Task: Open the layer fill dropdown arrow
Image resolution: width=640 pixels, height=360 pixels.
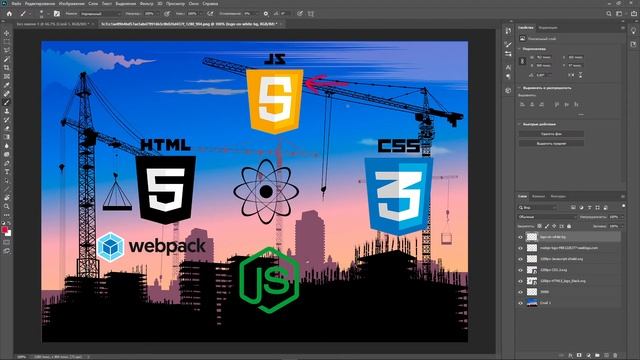Action: [x=622, y=226]
